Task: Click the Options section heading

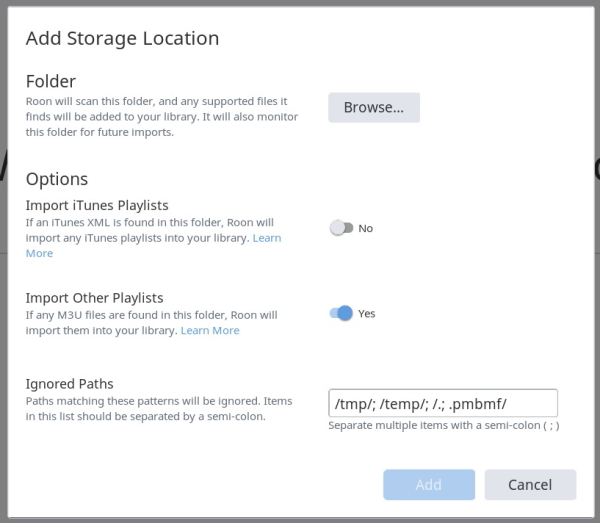Action: [x=57, y=179]
